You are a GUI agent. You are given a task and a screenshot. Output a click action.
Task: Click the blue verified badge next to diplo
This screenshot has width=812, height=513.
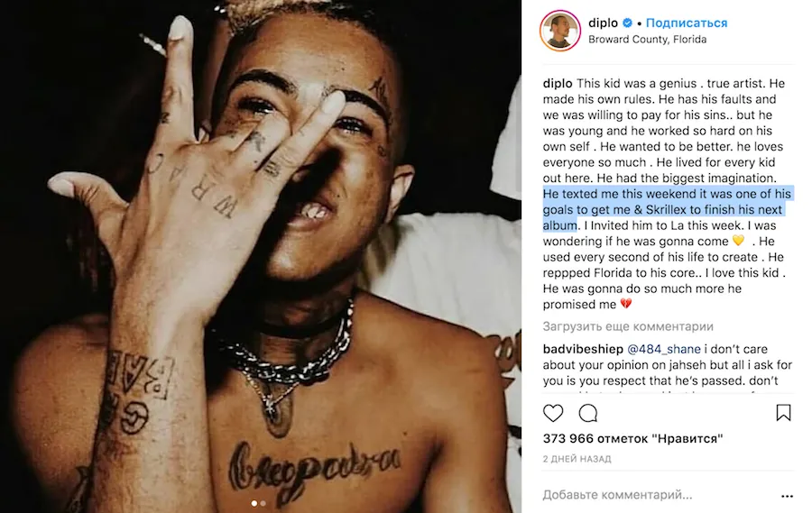[x=627, y=23]
